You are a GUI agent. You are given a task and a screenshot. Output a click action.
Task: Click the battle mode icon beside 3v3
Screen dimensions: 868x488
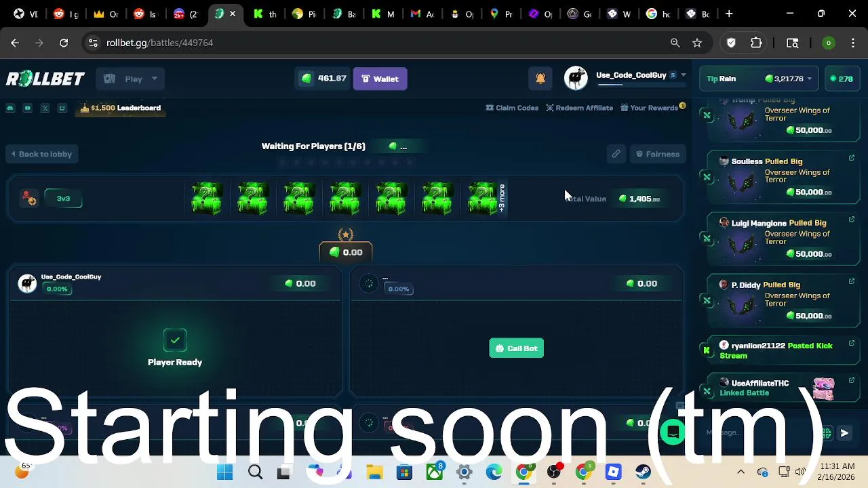pos(28,199)
